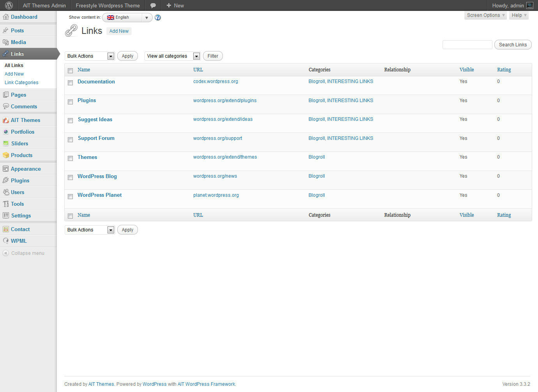Click the Add New button beside Links heading
The height and width of the screenshot is (392, 538).
click(119, 31)
